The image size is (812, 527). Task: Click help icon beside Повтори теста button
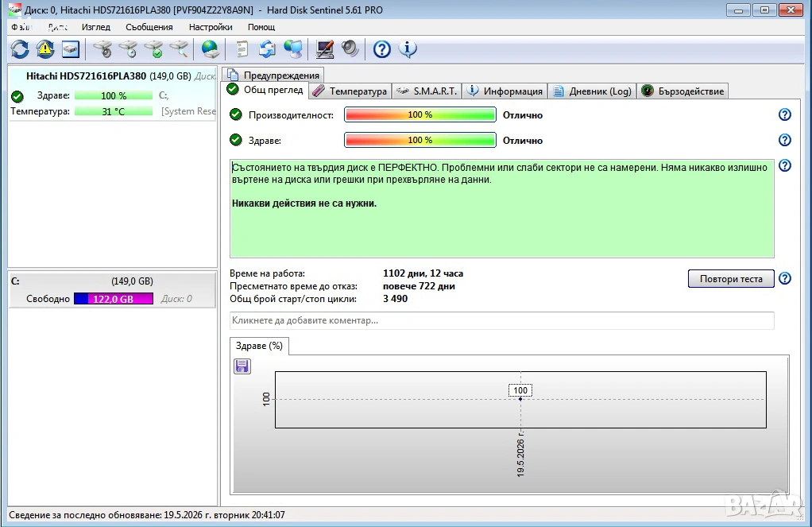784,278
